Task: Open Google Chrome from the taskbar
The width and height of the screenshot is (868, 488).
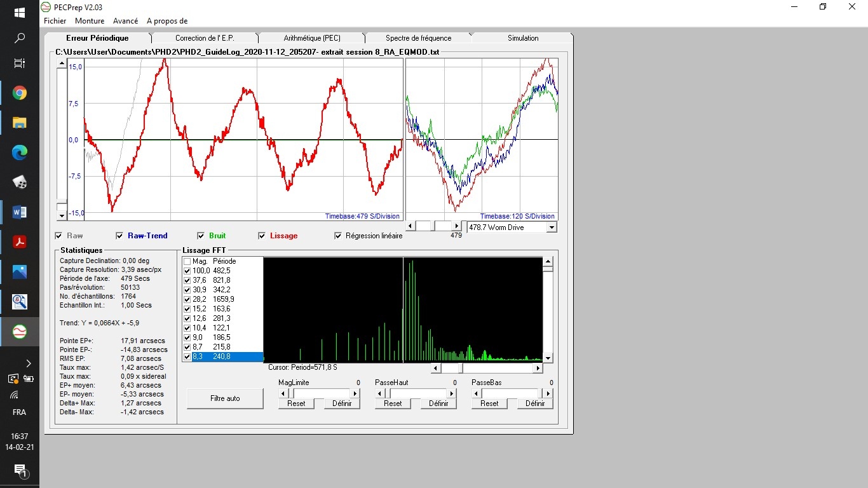Action: pyautogui.click(x=20, y=93)
